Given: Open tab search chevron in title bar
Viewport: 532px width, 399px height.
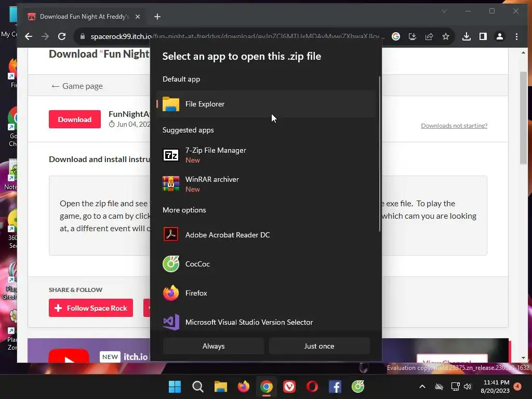Looking at the screenshot, I should coord(444,11).
